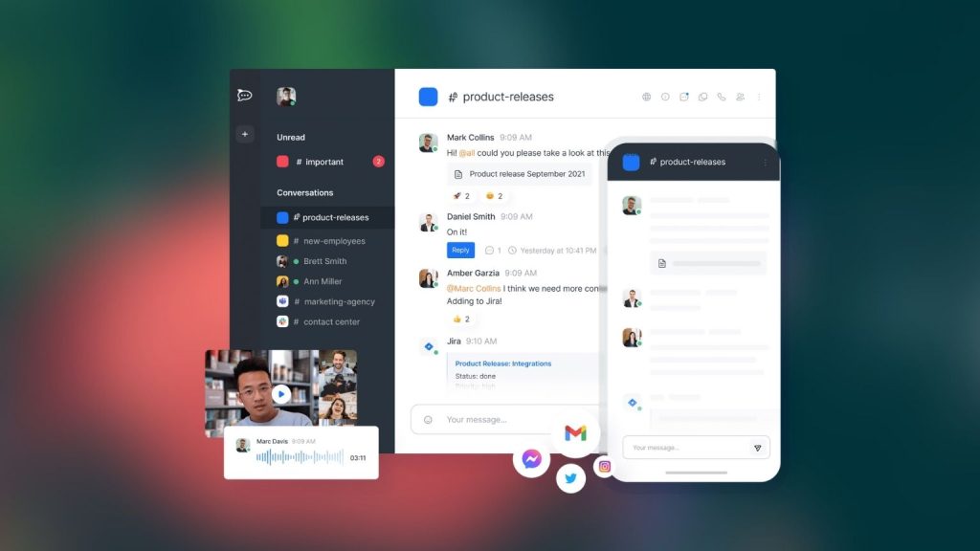
Task: Click the Instagram icon
Action: tap(605, 467)
